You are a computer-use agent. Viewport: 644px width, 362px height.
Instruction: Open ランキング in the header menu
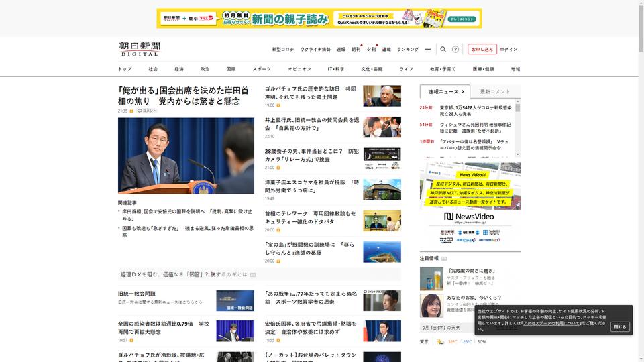[x=408, y=49]
